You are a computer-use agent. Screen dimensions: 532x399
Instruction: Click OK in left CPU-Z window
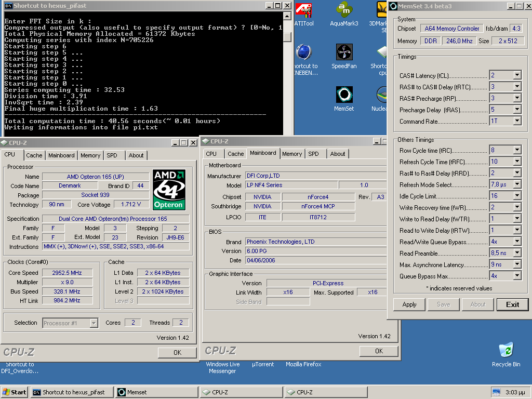[x=177, y=353]
